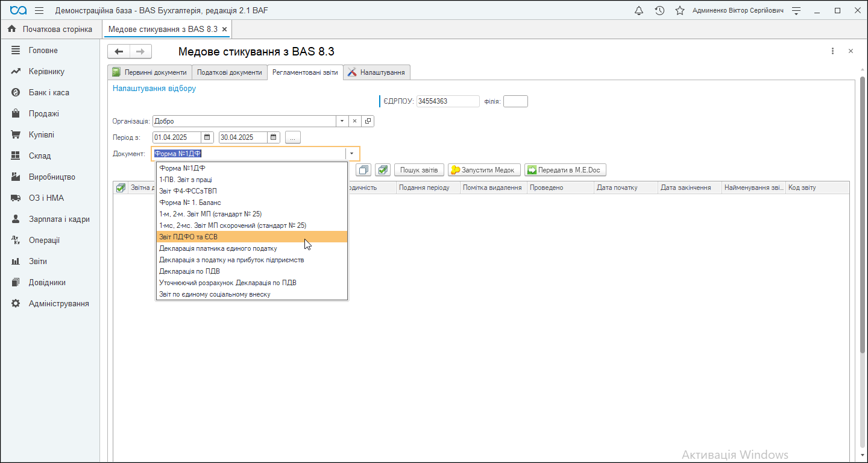Select Форма №1ДФ from the list
Viewport: 868px width, 463px height.
click(x=252, y=168)
